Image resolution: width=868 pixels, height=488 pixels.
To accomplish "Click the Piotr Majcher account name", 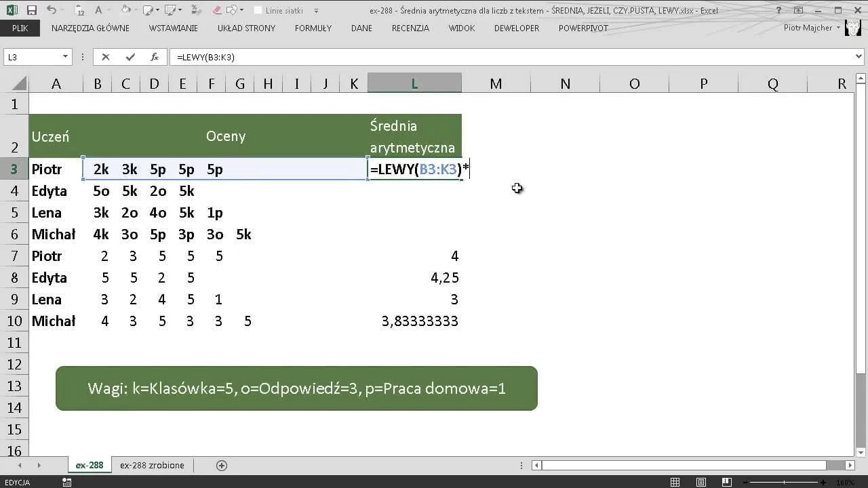I will (x=808, y=28).
